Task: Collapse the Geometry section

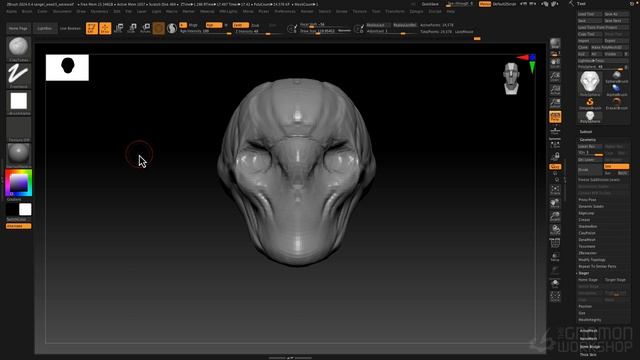Action: [x=588, y=140]
